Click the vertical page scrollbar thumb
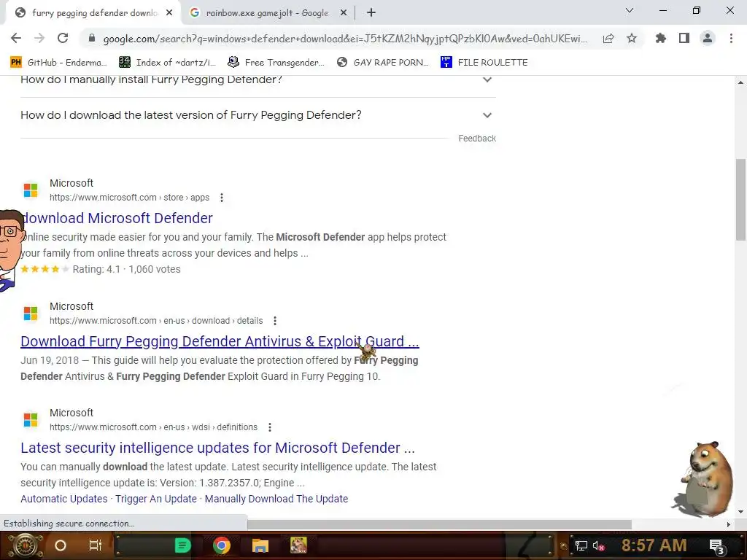The image size is (747, 560). pyautogui.click(x=740, y=200)
